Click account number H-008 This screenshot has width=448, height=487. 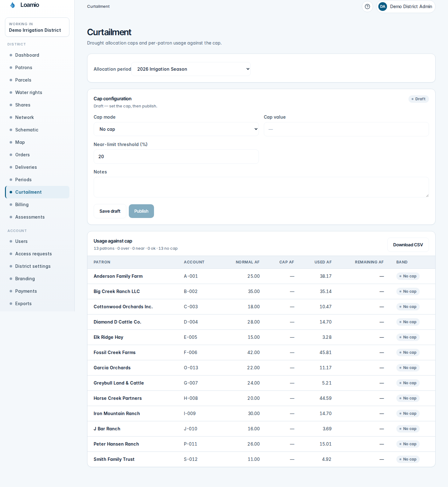pyautogui.click(x=191, y=398)
